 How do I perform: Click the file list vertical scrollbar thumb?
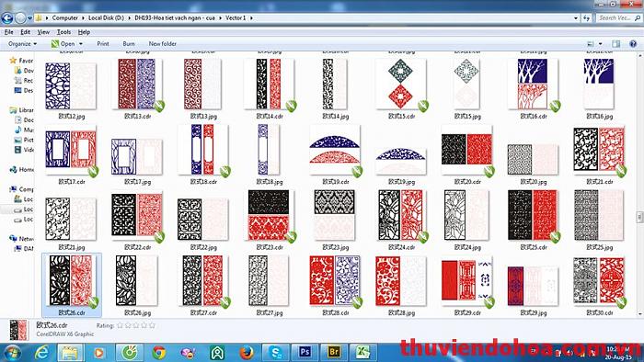tap(640, 217)
